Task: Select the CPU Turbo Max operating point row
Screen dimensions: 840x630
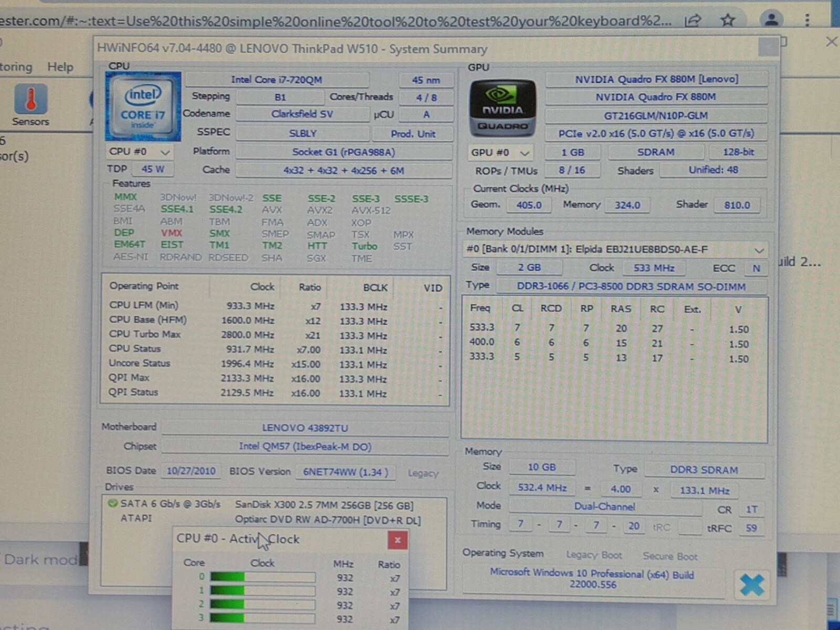Action: click(x=275, y=334)
